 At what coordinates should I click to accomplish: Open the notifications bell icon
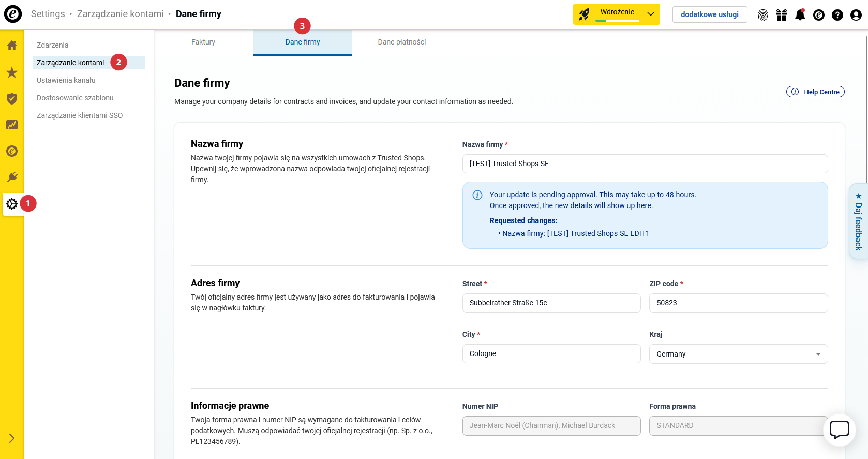click(800, 15)
